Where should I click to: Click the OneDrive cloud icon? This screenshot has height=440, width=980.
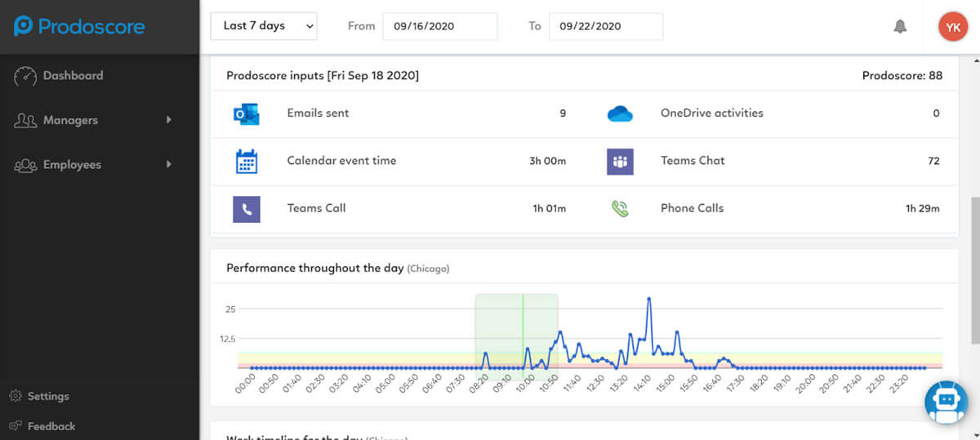point(620,114)
